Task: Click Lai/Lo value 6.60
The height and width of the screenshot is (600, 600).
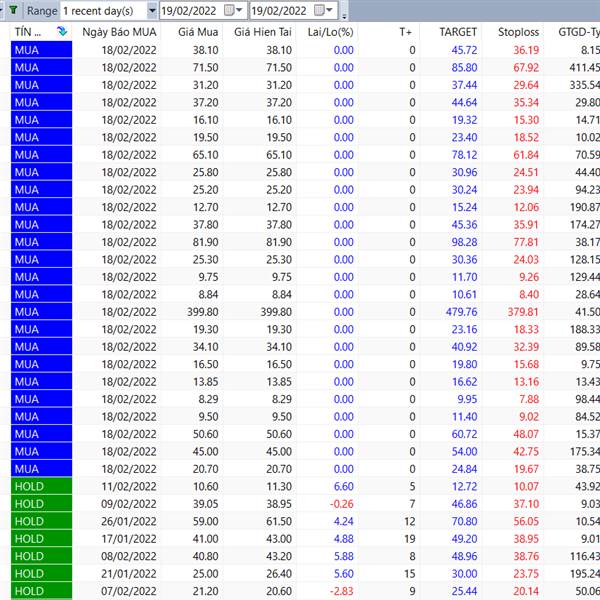Action: 344,486
